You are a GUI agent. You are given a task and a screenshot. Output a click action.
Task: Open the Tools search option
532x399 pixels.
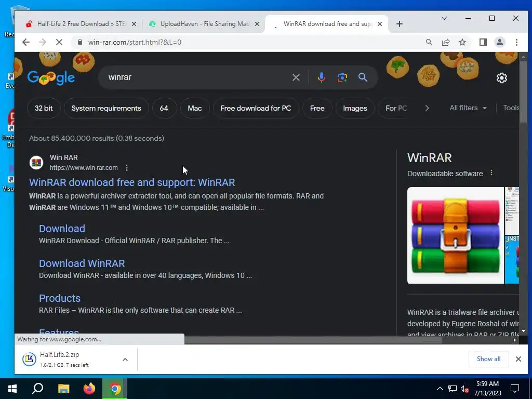(511, 108)
